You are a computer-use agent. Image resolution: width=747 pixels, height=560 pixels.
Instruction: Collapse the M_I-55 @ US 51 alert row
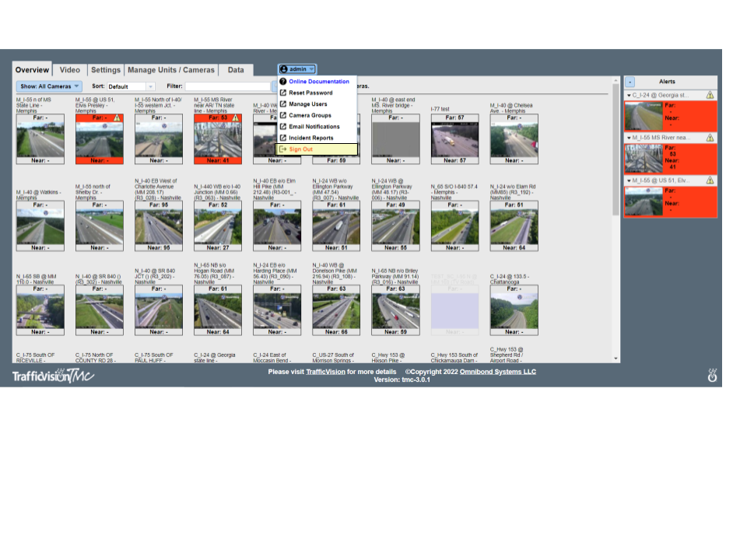click(629, 180)
